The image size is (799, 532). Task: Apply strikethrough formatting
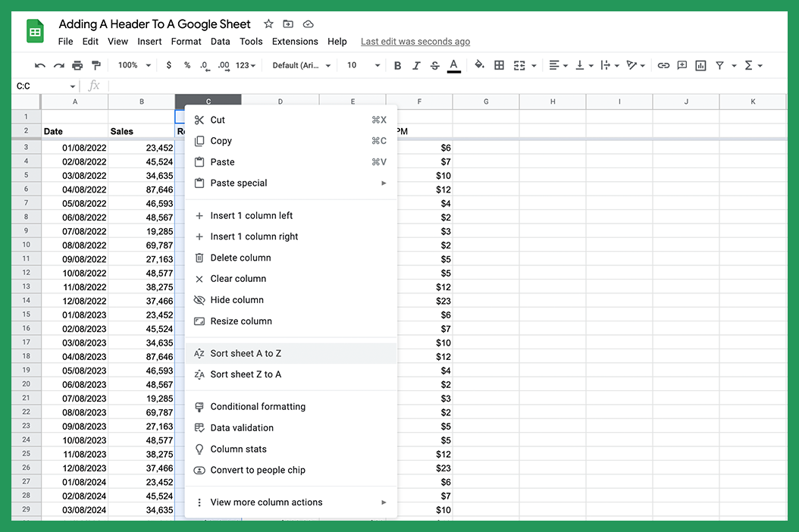click(434, 66)
